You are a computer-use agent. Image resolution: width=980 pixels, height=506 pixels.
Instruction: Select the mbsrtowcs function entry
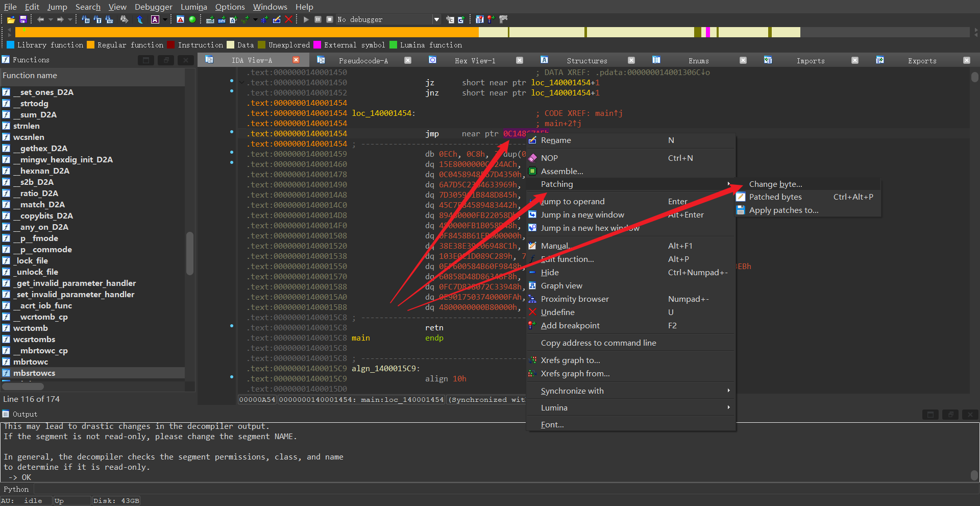(92, 373)
